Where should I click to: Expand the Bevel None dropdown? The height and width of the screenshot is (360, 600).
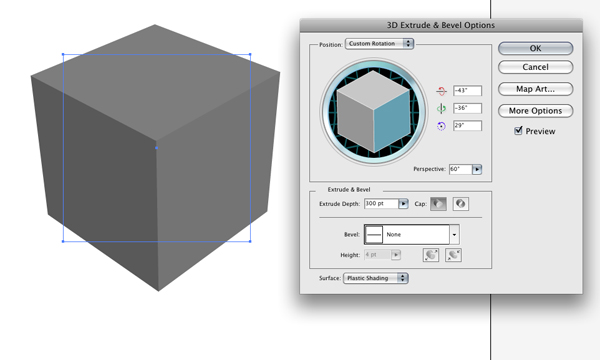click(454, 235)
